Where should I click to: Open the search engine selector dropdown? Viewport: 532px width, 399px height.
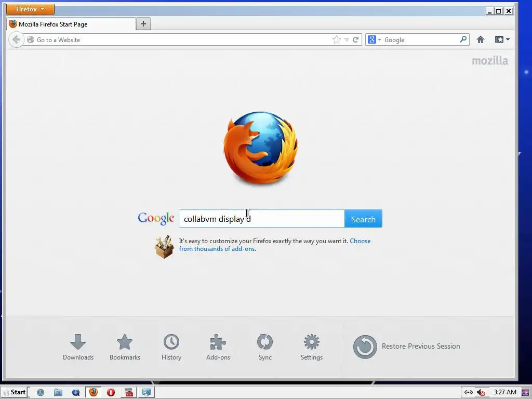click(374, 39)
